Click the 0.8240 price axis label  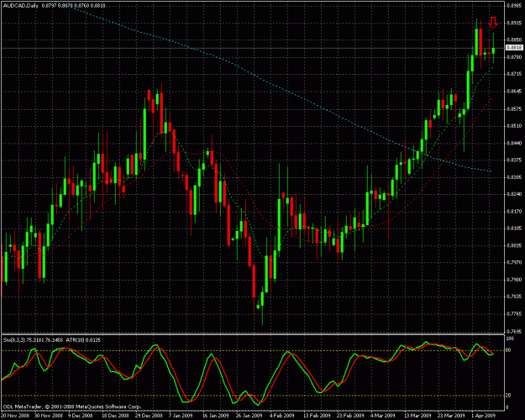click(x=515, y=194)
